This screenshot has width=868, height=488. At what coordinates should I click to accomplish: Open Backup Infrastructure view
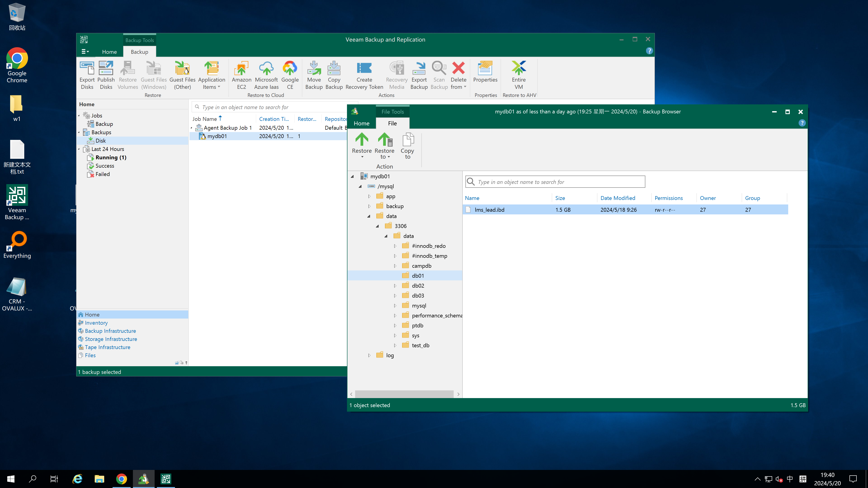110,331
